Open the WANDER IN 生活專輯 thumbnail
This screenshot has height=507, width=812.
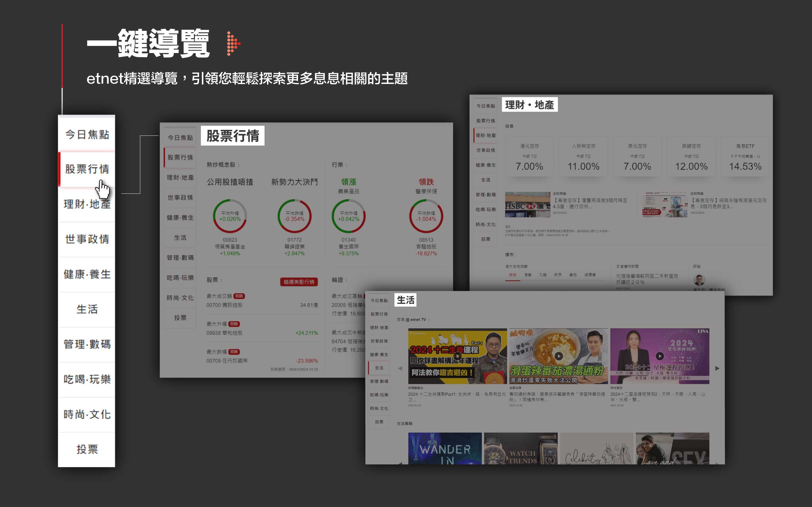point(445,449)
